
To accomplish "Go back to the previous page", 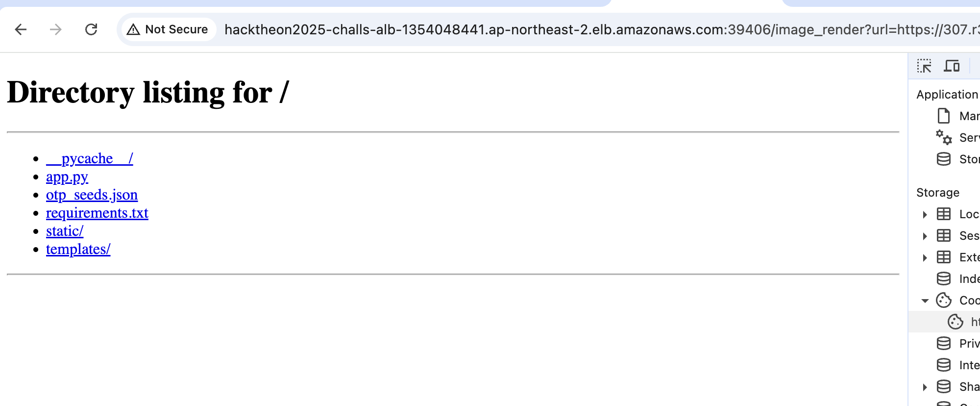I will (x=21, y=29).
